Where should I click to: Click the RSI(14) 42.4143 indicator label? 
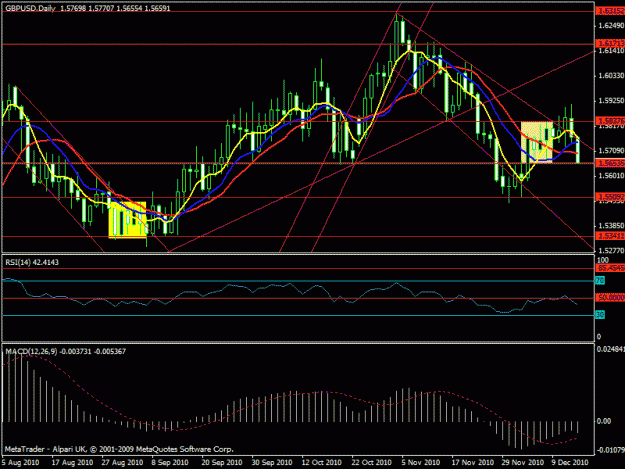pos(32,262)
